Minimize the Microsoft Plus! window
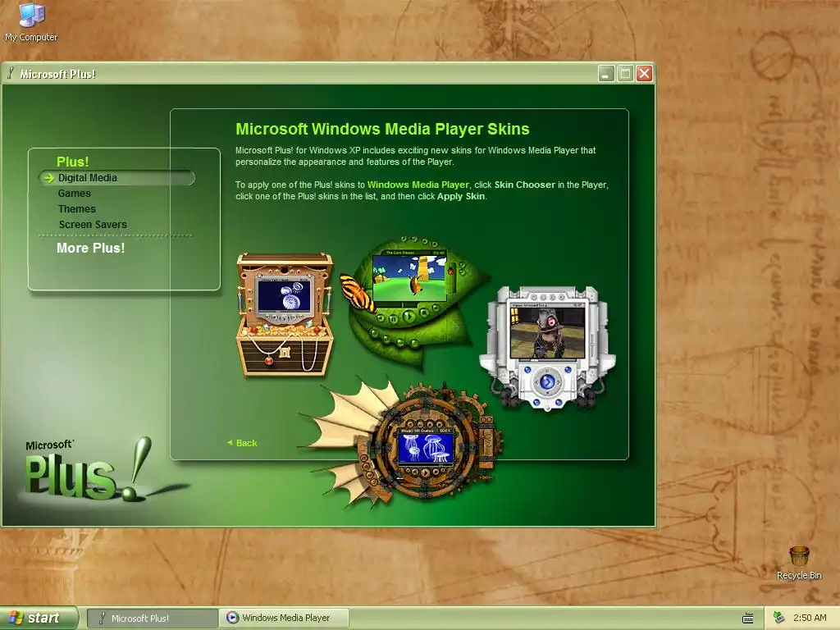The image size is (840, 630). tap(606, 73)
